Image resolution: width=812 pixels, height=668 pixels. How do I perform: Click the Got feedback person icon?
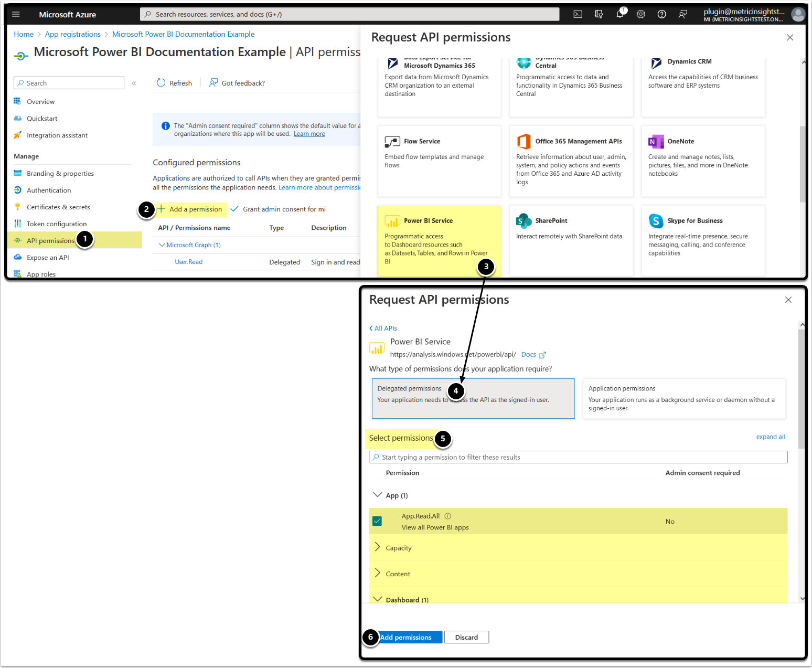(x=213, y=83)
